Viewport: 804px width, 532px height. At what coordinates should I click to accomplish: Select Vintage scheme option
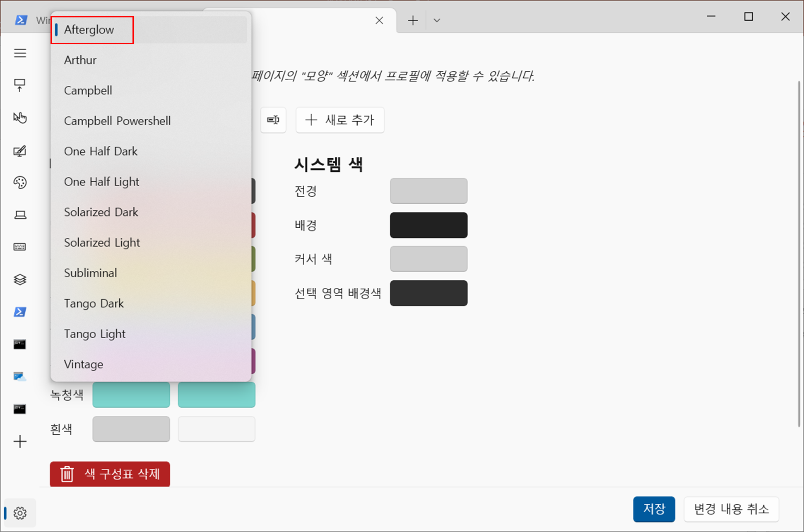coord(84,364)
